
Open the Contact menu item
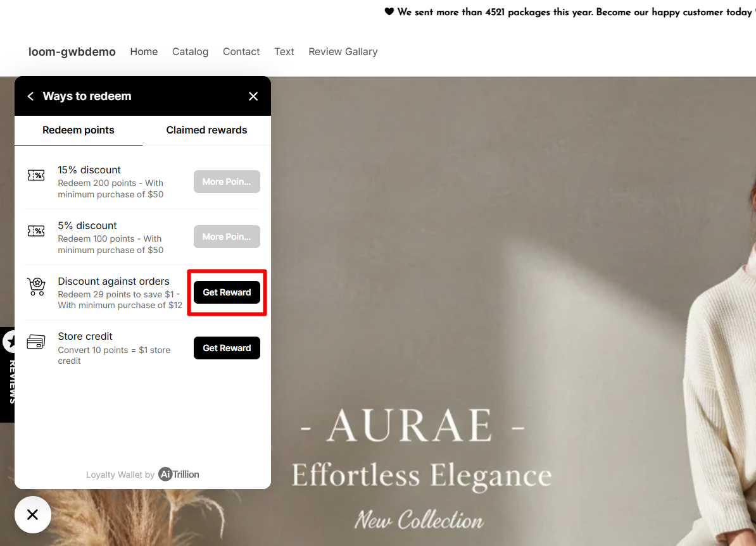click(x=241, y=52)
